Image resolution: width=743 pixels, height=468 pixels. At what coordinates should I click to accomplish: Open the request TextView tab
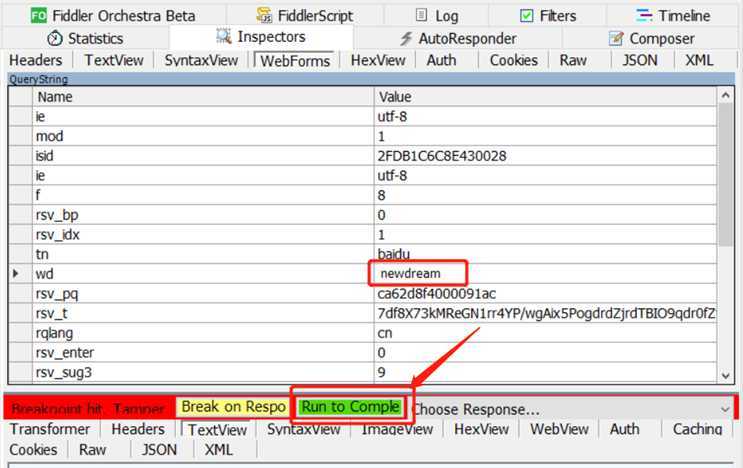pyautogui.click(x=114, y=60)
